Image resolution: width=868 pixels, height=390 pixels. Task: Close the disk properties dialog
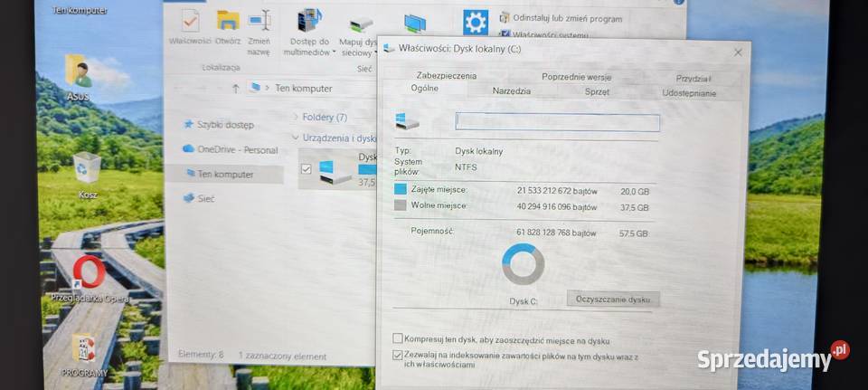tap(738, 52)
